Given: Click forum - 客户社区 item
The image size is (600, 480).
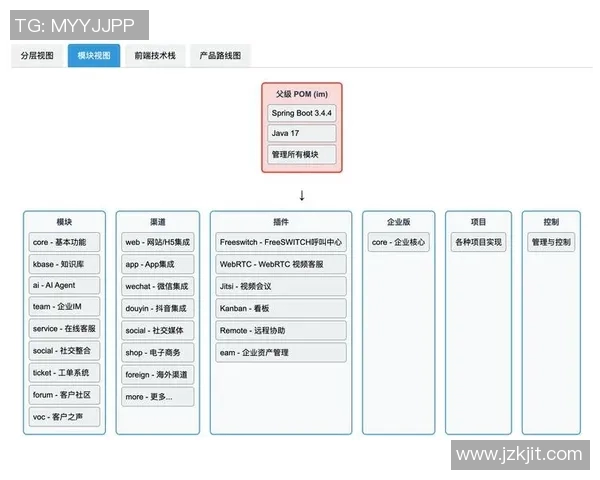Looking at the screenshot, I should click(64, 395).
